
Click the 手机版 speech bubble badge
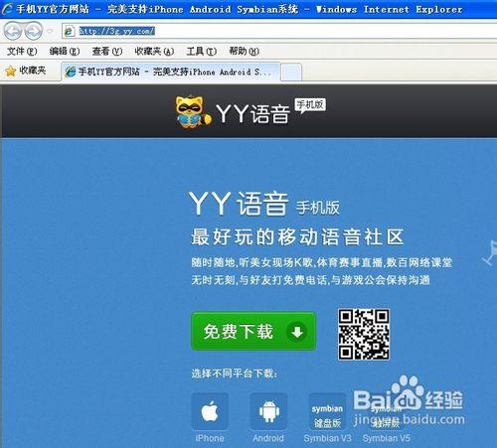[x=310, y=105]
